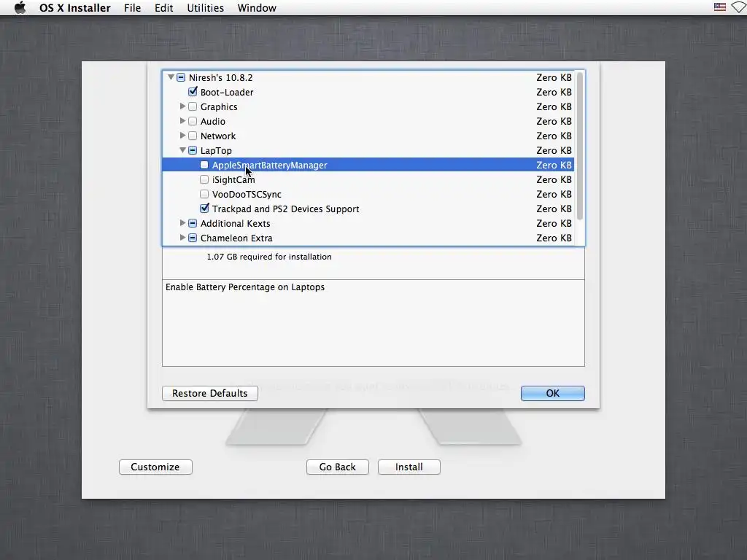Collapse the LapTop group
Viewport: 747px width, 560px height.
[x=182, y=150]
